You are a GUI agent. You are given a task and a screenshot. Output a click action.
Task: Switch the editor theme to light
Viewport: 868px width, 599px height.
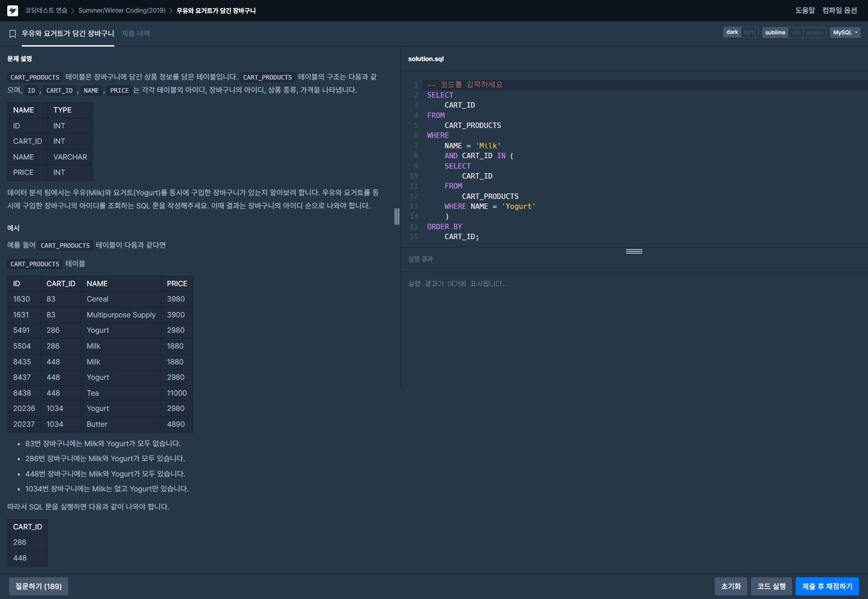coord(749,33)
